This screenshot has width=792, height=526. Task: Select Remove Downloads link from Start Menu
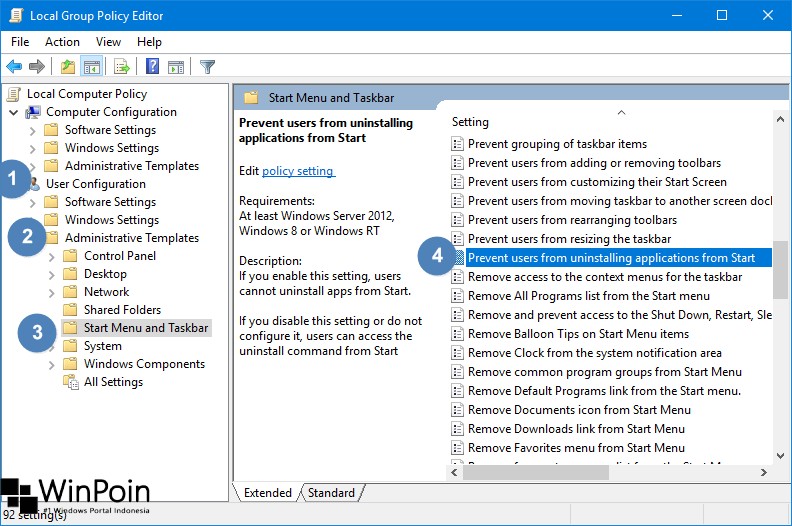click(x=576, y=429)
